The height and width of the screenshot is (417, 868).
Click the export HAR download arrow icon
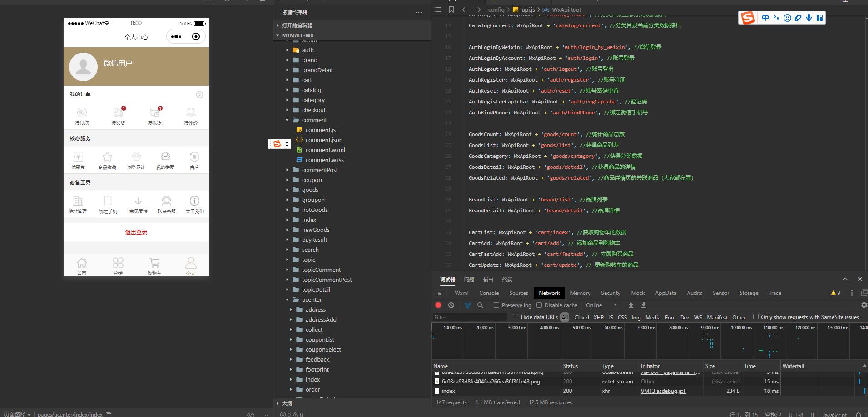coord(643,305)
